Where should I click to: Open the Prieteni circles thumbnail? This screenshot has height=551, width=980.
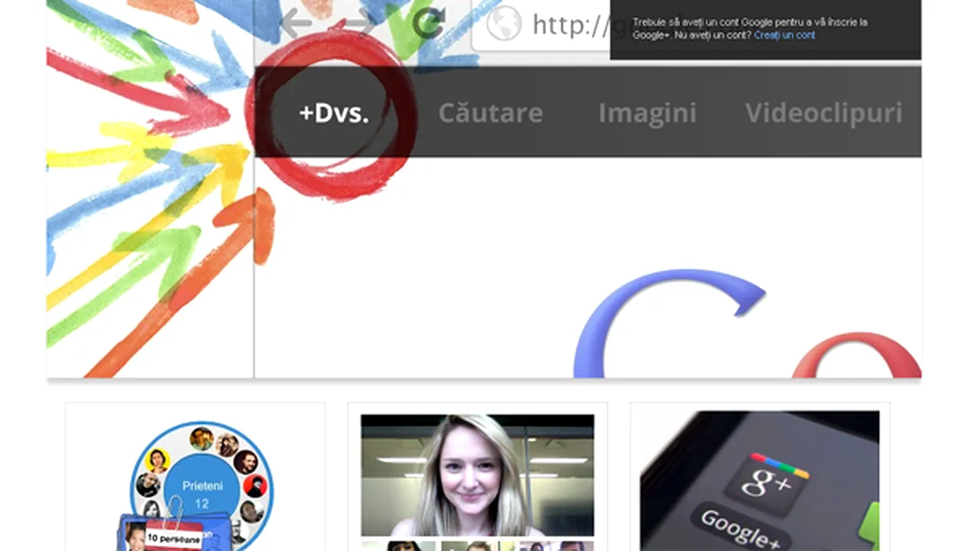195,477
